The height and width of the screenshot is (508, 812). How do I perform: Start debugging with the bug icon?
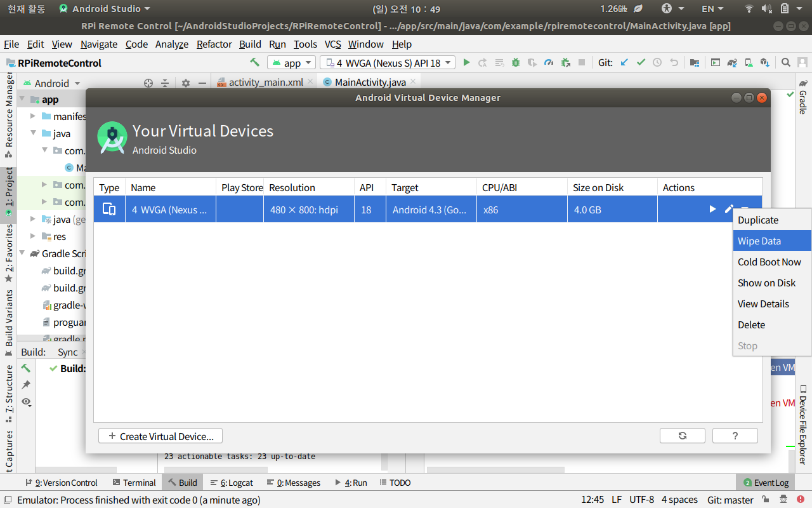pos(516,62)
